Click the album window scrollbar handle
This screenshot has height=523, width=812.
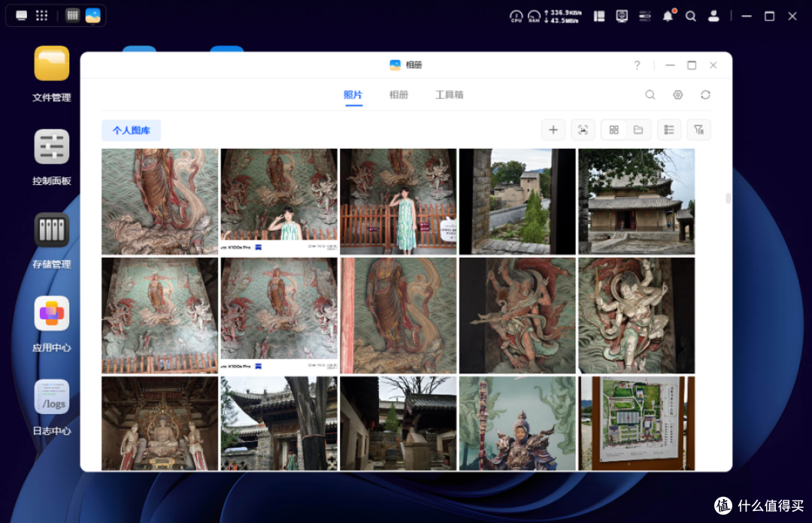(728, 198)
